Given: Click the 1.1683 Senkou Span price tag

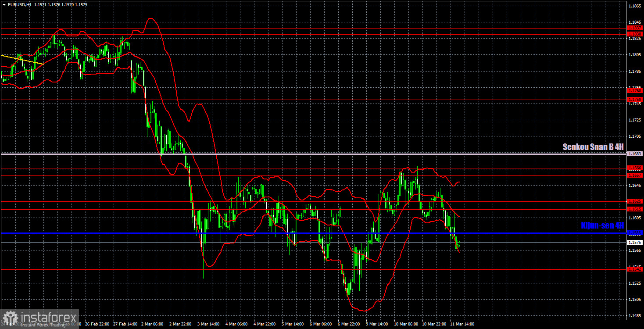Looking at the screenshot, I should tap(635, 154).
